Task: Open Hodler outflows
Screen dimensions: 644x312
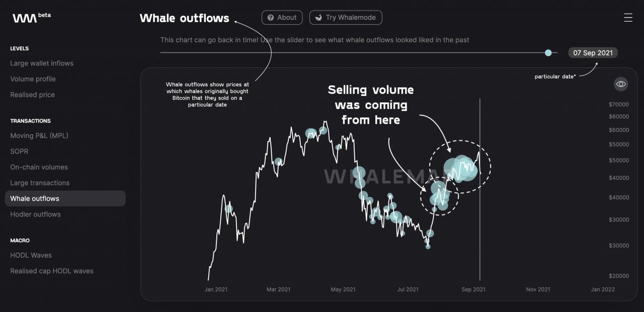Action: [x=35, y=214]
